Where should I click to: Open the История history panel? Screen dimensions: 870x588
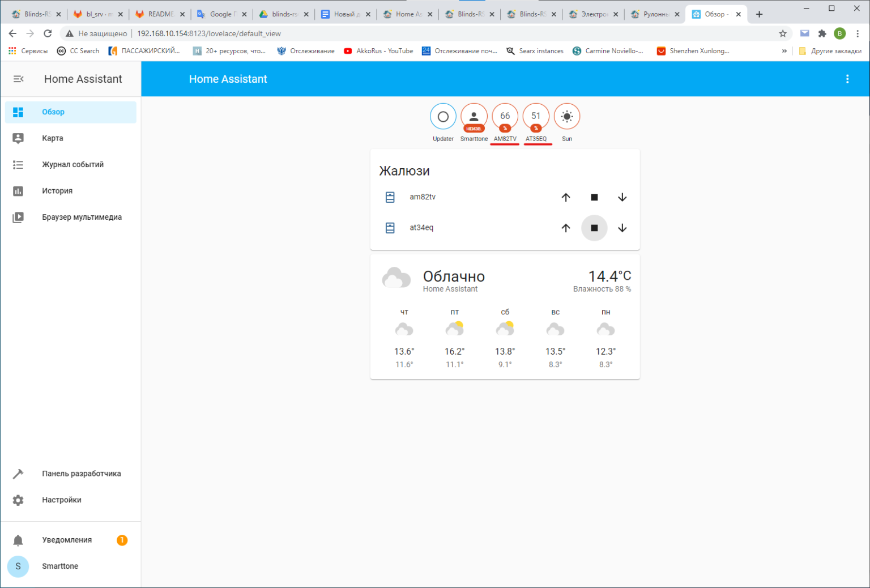tap(71, 191)
